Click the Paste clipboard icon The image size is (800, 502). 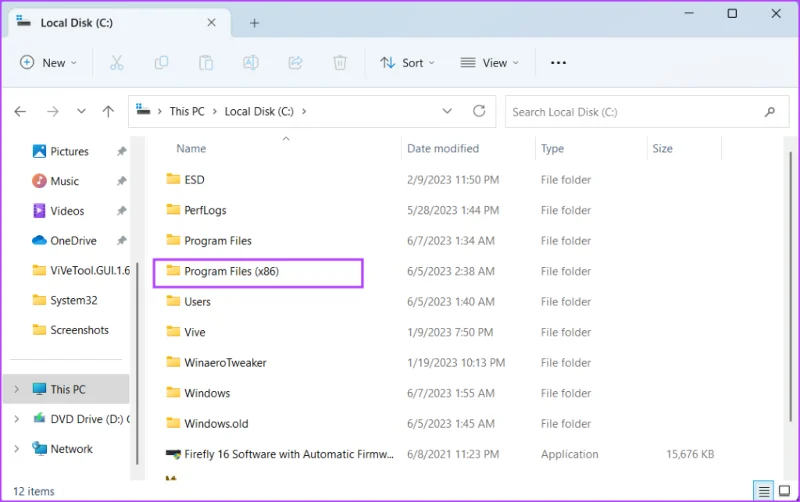(206, 63)
